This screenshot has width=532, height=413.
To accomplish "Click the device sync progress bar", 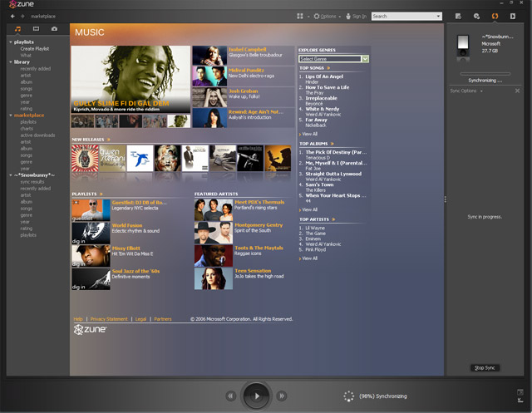I will 485,74.
